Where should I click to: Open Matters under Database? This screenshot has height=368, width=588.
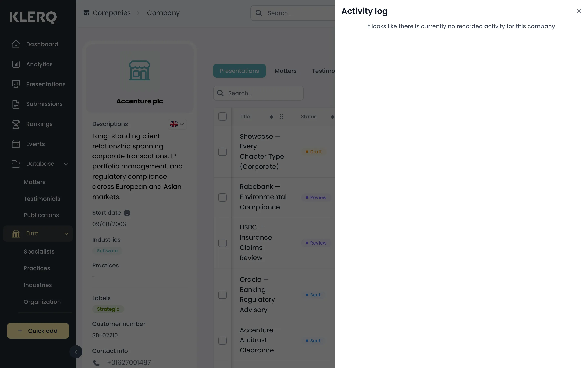(x=35, y=182)
